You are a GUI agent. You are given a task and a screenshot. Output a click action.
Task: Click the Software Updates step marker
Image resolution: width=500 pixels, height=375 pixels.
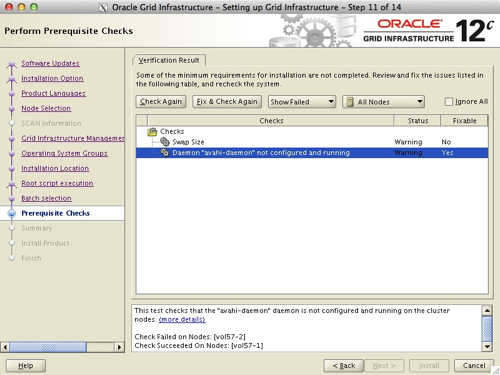tap(12, 63)
